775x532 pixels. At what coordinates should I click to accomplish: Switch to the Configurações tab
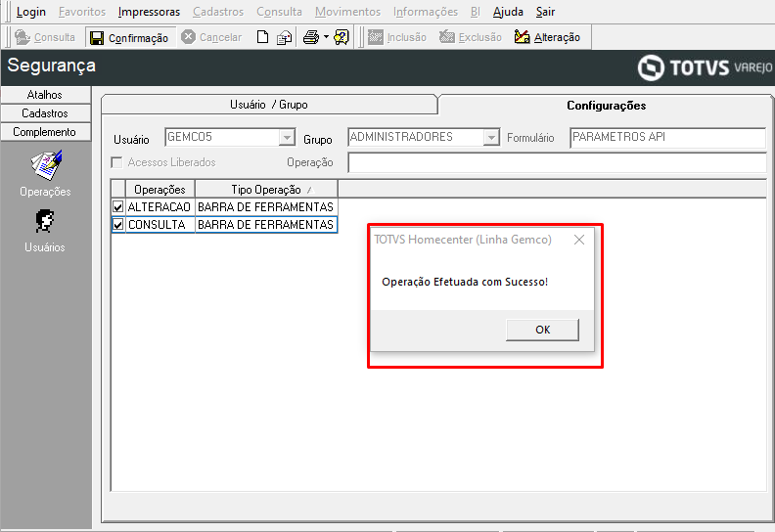click(606, 106)
